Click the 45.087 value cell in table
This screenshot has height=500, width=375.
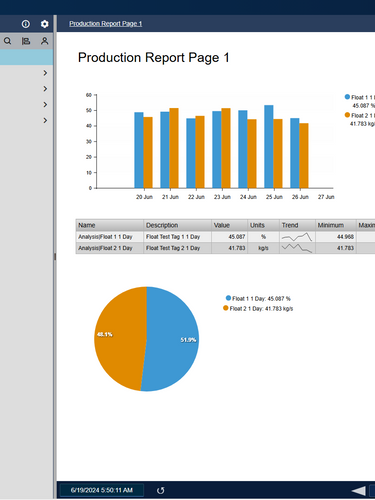click(230, 237)
